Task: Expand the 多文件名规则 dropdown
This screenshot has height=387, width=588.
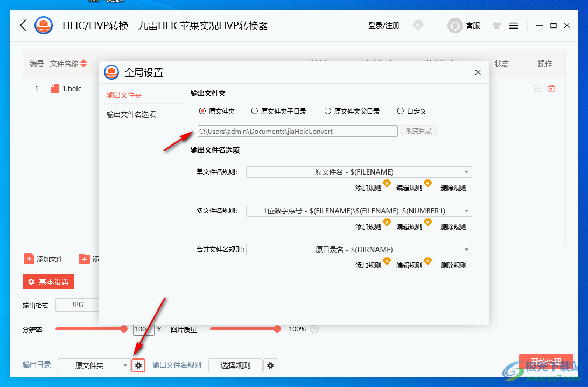Action: [359, 211]
